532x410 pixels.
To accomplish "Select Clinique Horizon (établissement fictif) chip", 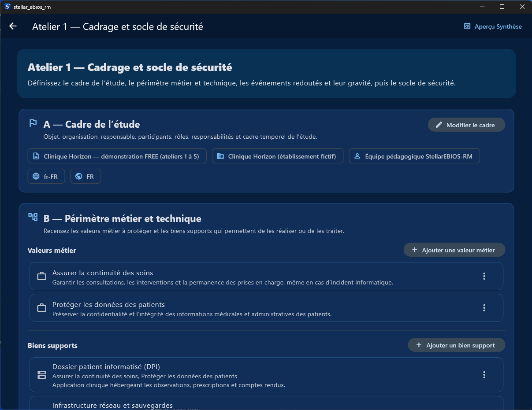I will tap(278, 156).
